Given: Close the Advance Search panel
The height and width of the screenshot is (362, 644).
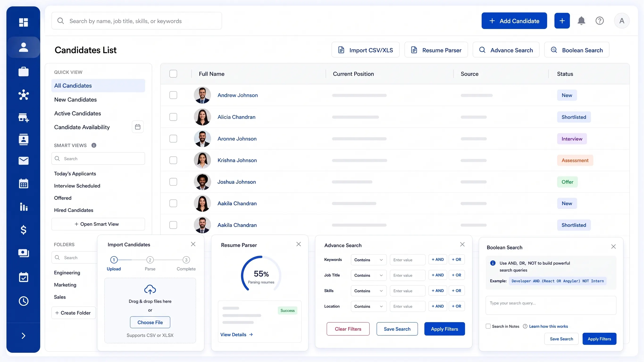Looking at the screenshot, I should [462, 244].
